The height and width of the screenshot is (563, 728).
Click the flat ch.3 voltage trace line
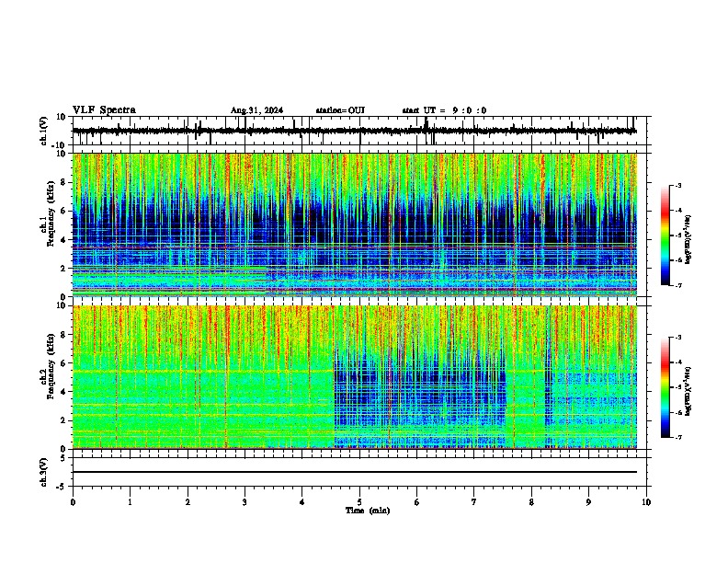point(355,472)
